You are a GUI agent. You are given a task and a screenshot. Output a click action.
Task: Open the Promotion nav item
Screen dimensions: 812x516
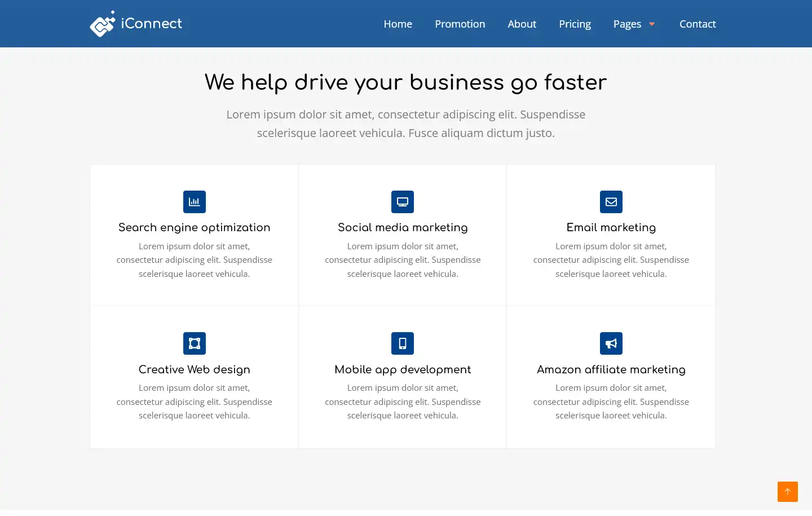pos(460,24)
